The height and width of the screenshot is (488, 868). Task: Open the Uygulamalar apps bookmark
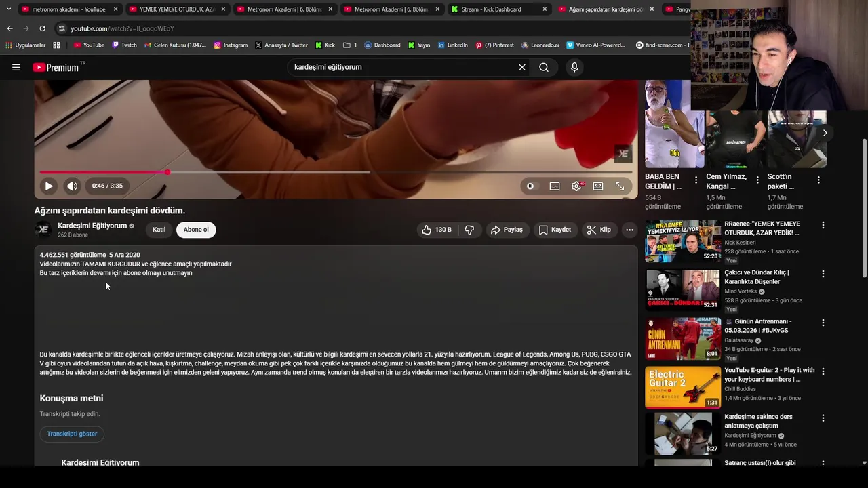26,45
